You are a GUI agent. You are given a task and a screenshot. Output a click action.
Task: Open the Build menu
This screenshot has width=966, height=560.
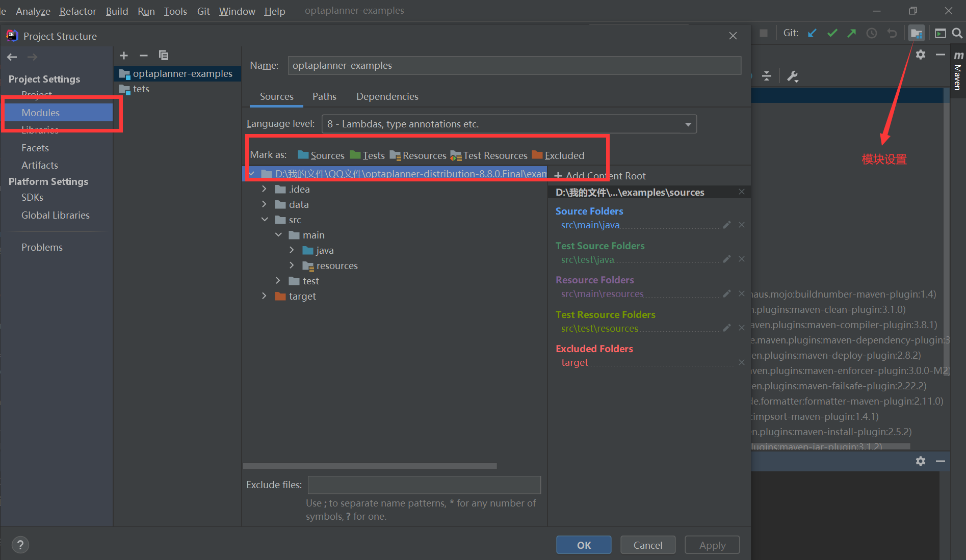117,11
